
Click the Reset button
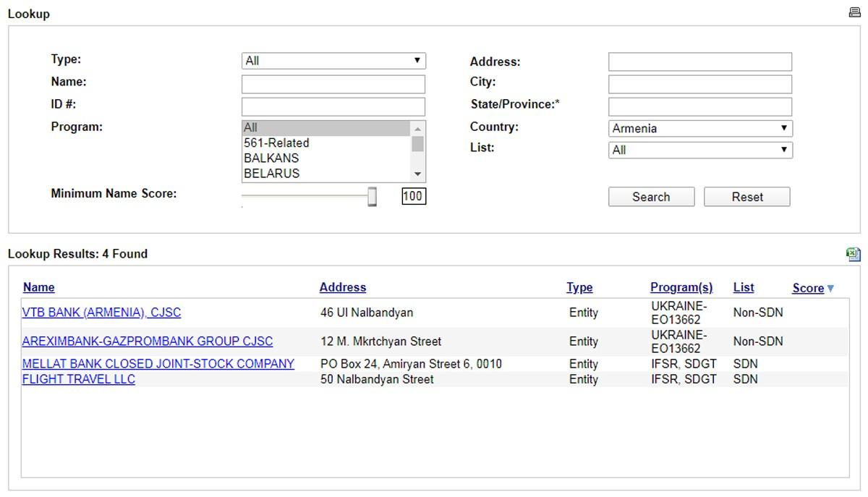tap(746, 197)
